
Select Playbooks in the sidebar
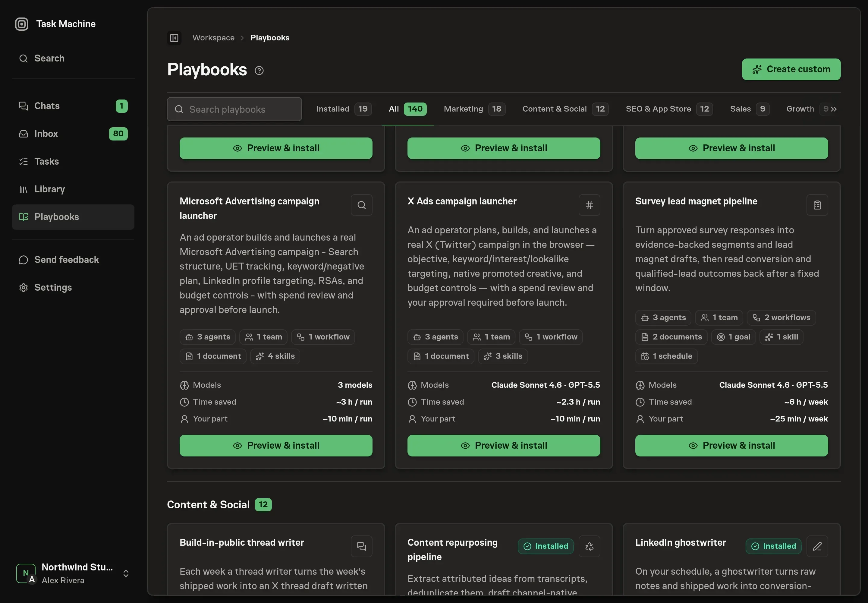(73, 217)
